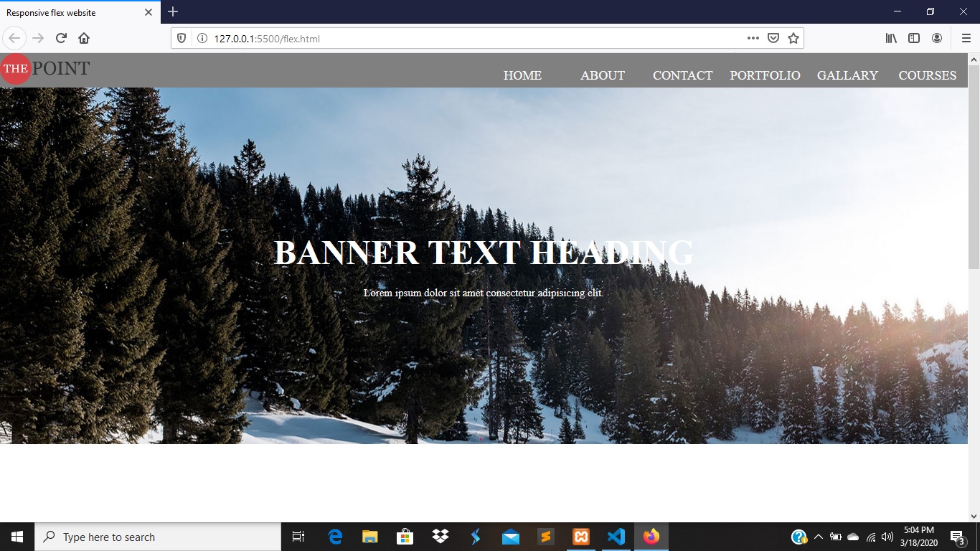Open Visual Studio Code from taskbar
The height and width of the screenshot is (551, 980).
[616, 537]
